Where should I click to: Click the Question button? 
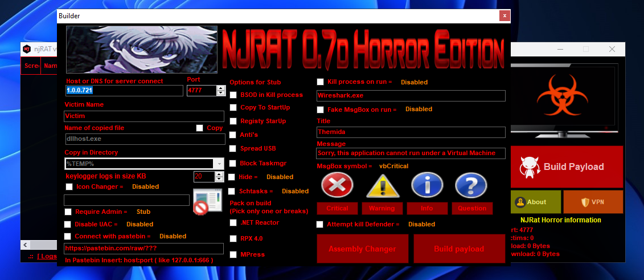point(472,209)
